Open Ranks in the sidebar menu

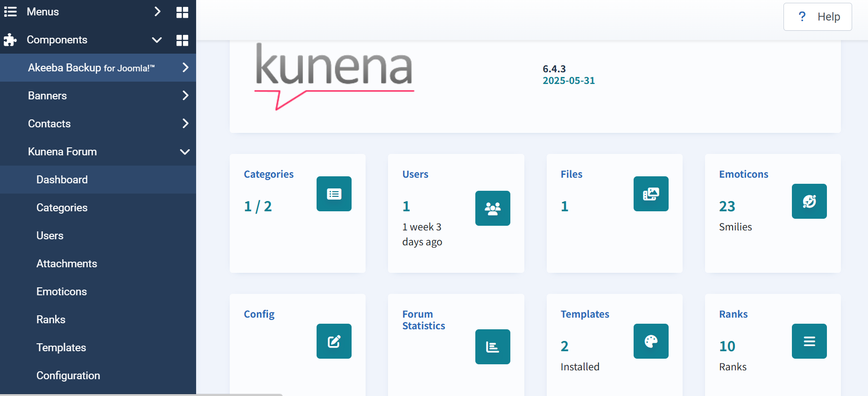(x=98, y=320)
